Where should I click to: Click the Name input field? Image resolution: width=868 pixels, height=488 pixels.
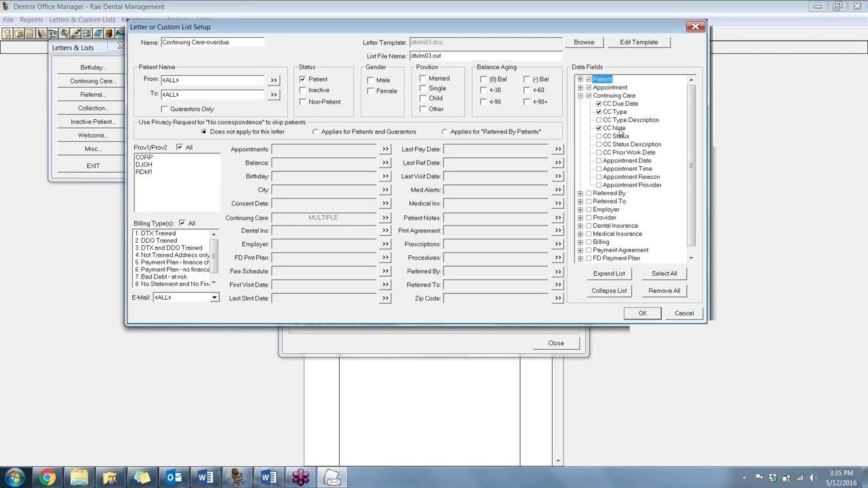(x=212, y=42)
